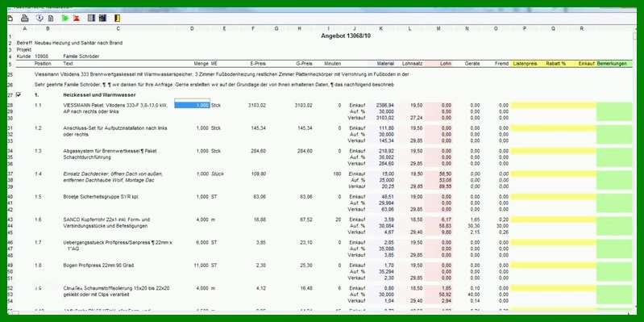The height and width of the screenshot is (322, 644).
Task: Select column header C
Action: tap(118, 28)
